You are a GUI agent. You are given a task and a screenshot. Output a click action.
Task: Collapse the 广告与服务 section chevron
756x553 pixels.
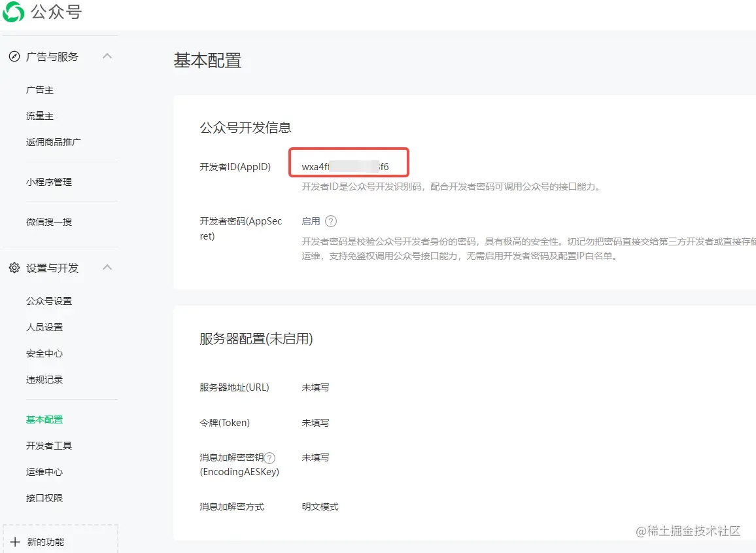(107, 56)
